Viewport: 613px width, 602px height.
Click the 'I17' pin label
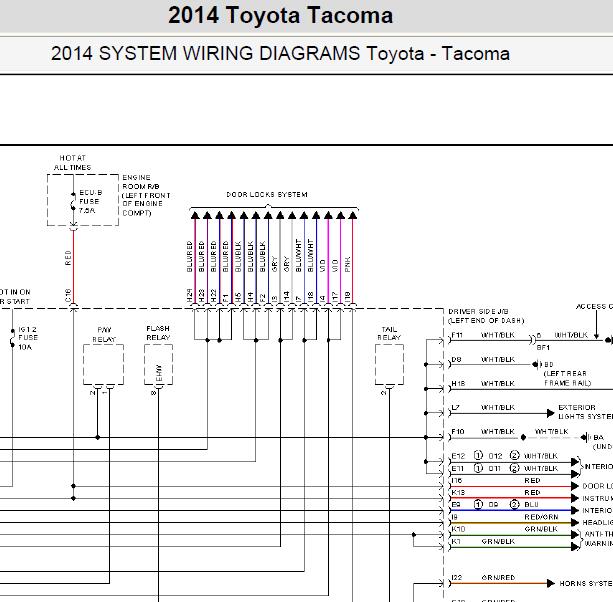coord(335,297)
